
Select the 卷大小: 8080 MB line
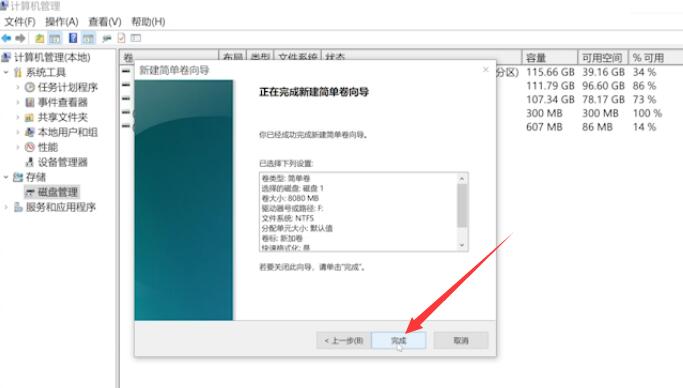pos(290,199)
